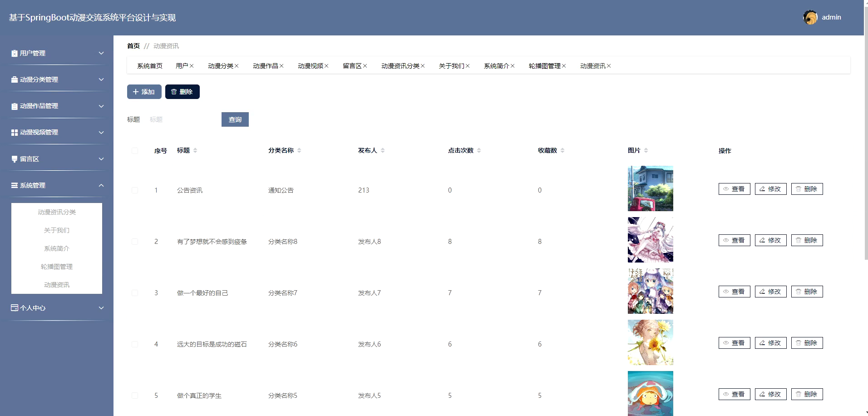Click the 添加 button
The height and width of the screenshot is (416, 868).
(144, 91)
